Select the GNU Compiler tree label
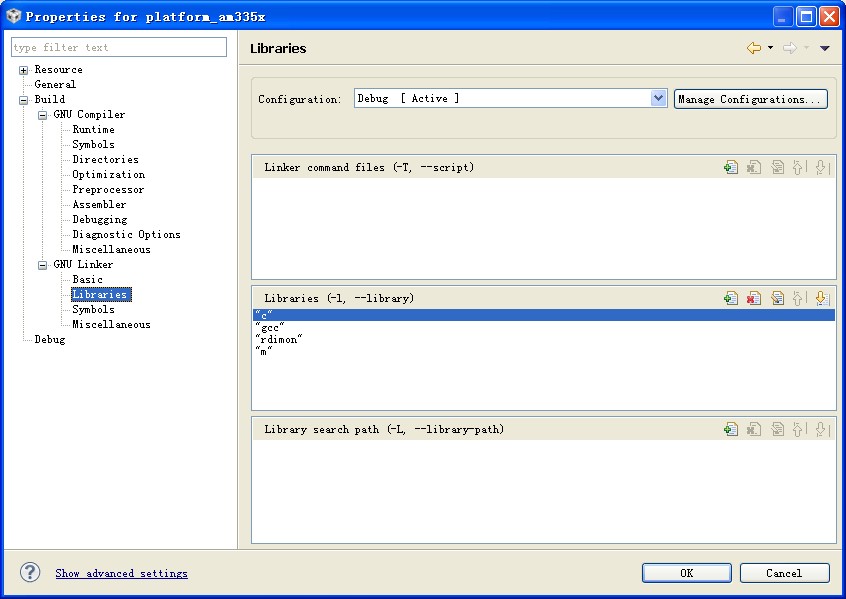Image resolution: width=846 pixels, height=599 pixels. (89, 114)
